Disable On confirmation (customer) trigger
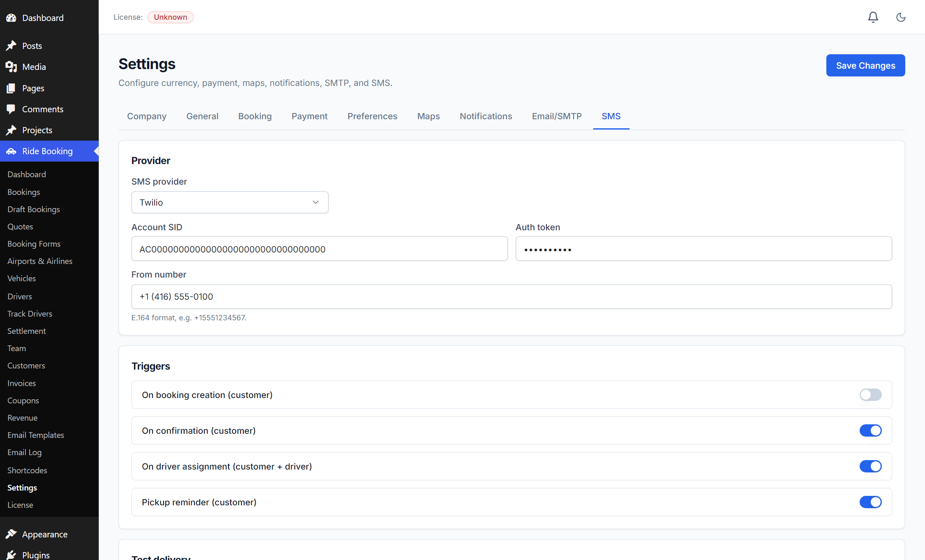Viewport: 925px width, 560px height. coord(870,430)
